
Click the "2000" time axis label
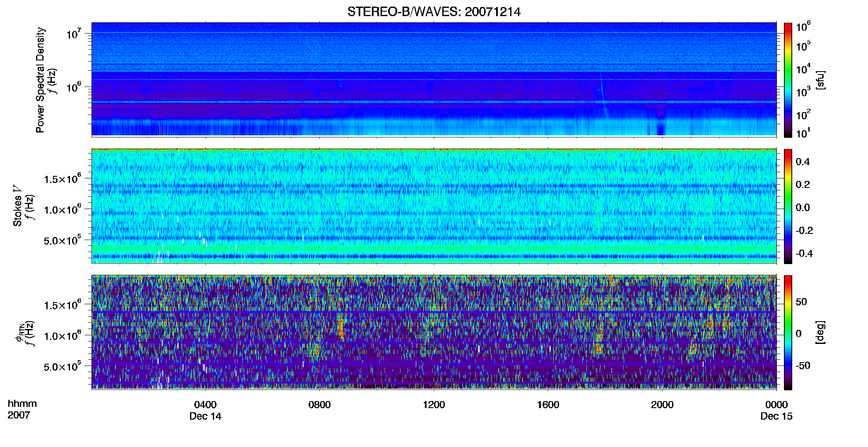pyautogui.click(x=662, y=404)
